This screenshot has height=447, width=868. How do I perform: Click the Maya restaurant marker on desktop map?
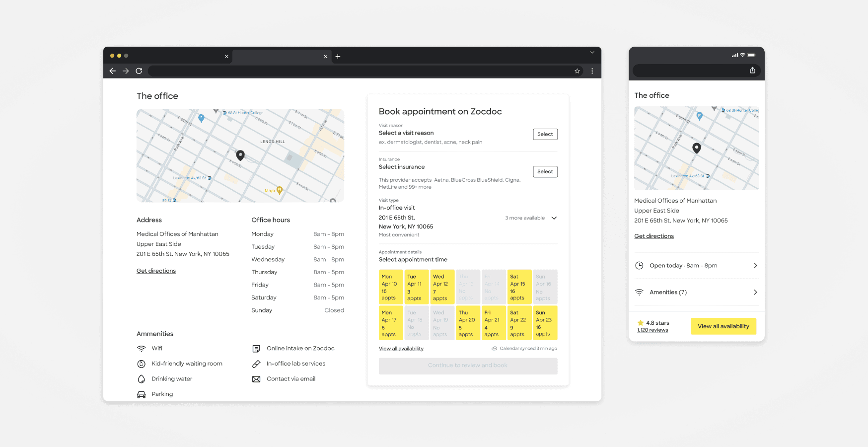[x=280, y=190]
